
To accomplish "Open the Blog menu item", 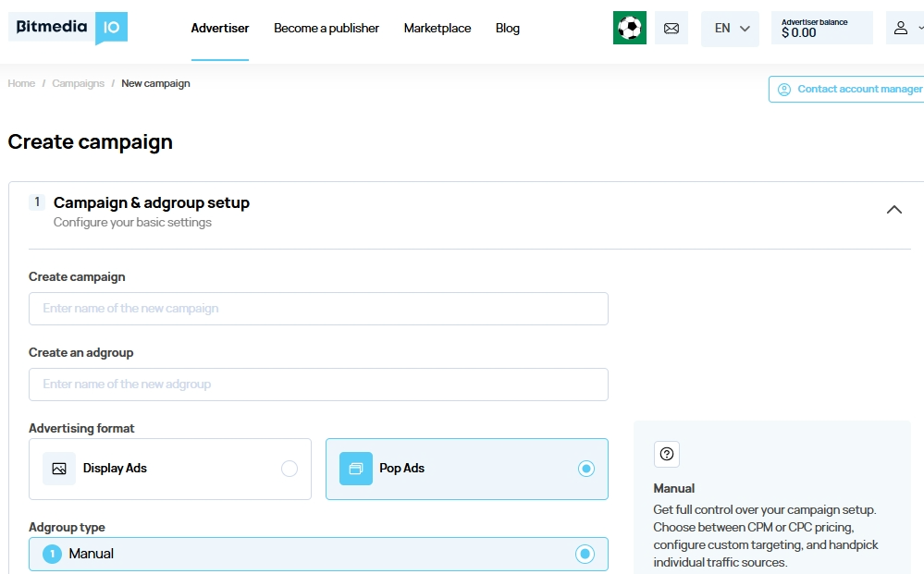I will (508, 29).
